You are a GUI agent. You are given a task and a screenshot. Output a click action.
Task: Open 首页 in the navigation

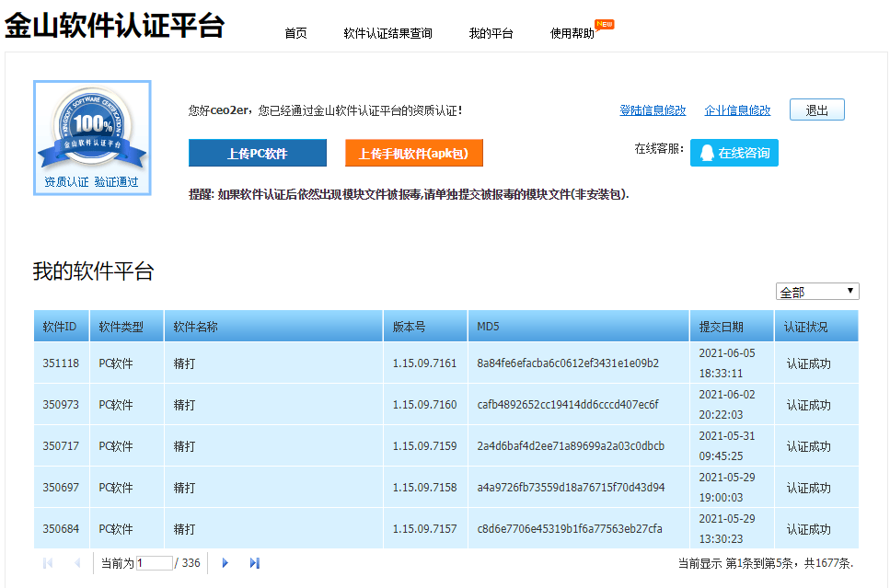295,33
